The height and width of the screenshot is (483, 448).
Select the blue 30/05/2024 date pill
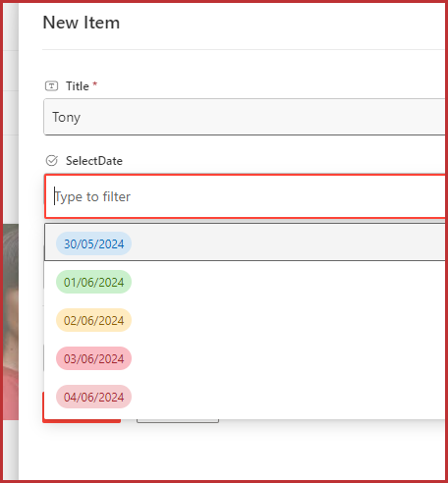[93, 243]
